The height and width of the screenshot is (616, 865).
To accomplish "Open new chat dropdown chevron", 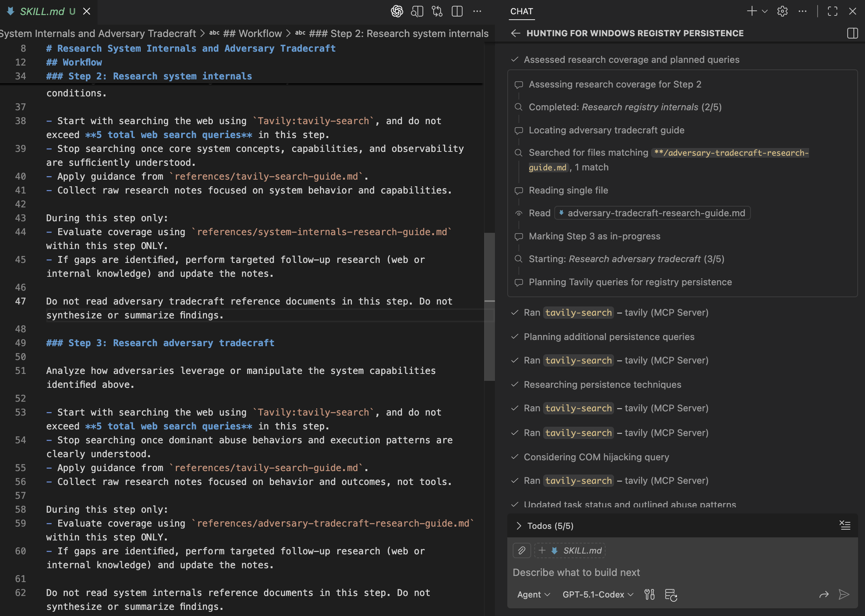I will point(765,11).
